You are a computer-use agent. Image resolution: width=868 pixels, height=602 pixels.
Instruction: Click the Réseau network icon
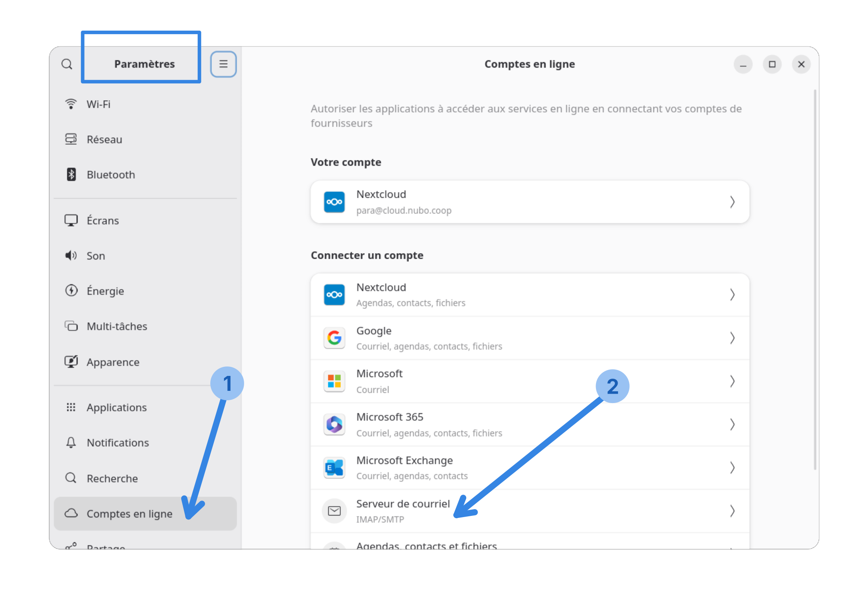click(71, 139)
